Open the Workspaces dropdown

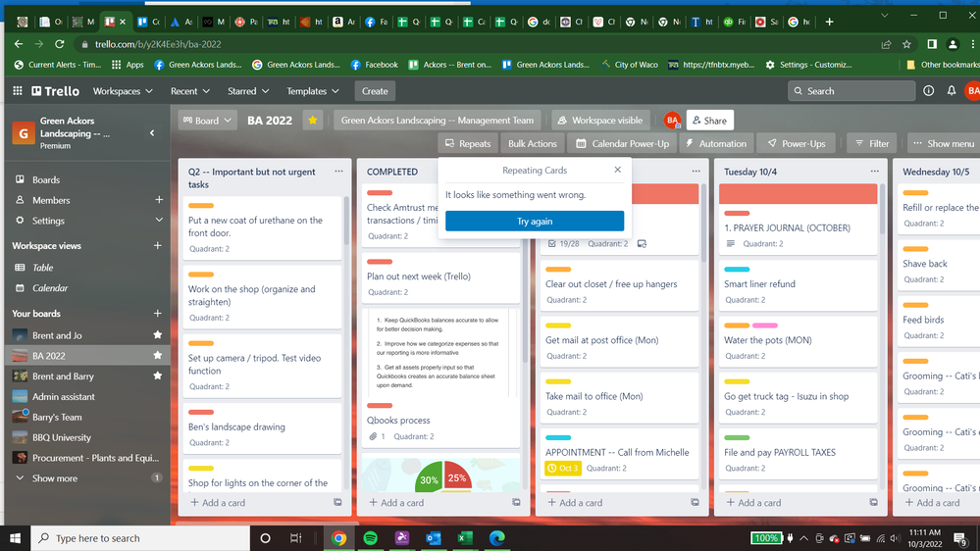(x=123, y=91)
